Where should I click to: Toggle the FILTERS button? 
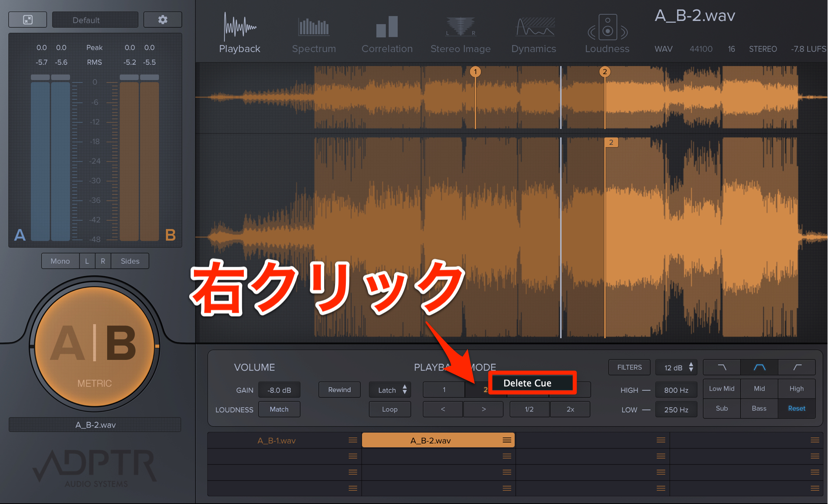tap(629, 367)
